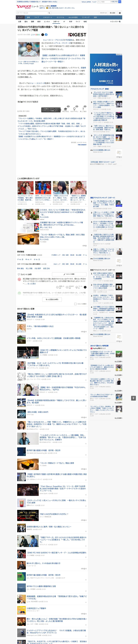This screenshot has width=138, height=644.
Task: Click the 中 vs. ヤ game link
Action: [29, 260]
